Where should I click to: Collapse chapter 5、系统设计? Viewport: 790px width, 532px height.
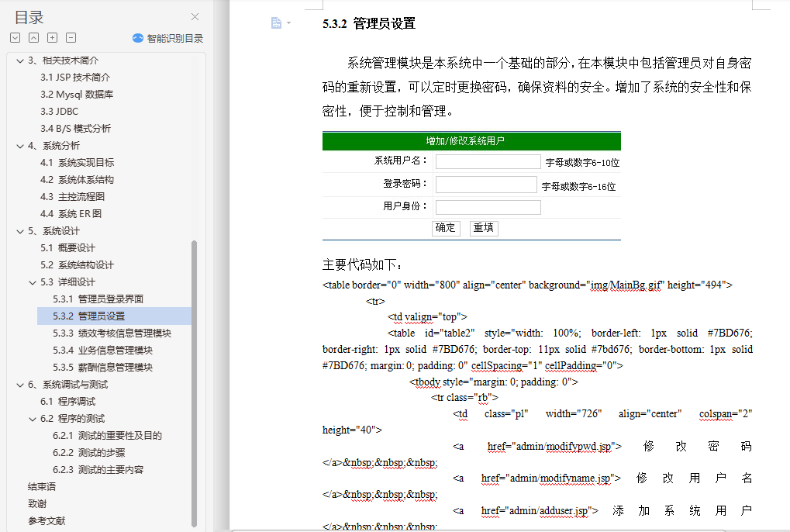(x=20, y=231)
